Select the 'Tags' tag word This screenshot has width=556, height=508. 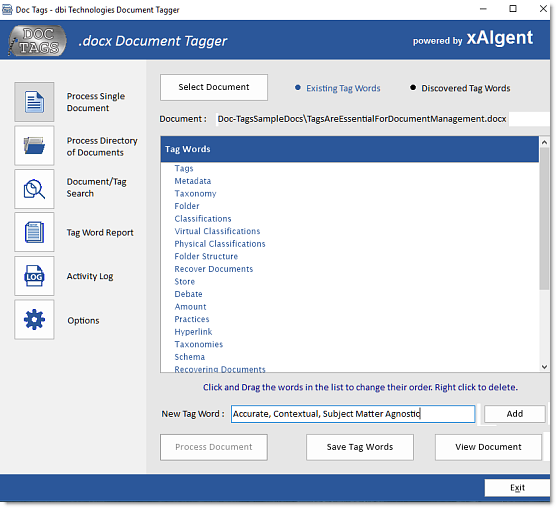[x=184, y=168]
